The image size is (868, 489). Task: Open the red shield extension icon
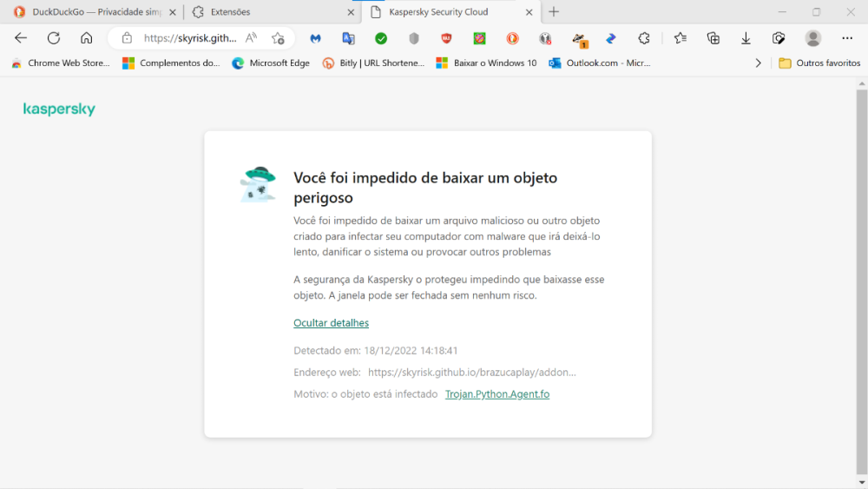click(447, 38)
